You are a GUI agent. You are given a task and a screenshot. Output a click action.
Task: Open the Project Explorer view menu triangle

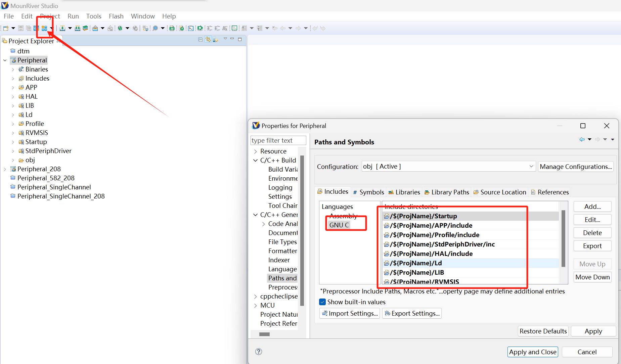pos(225,39)
